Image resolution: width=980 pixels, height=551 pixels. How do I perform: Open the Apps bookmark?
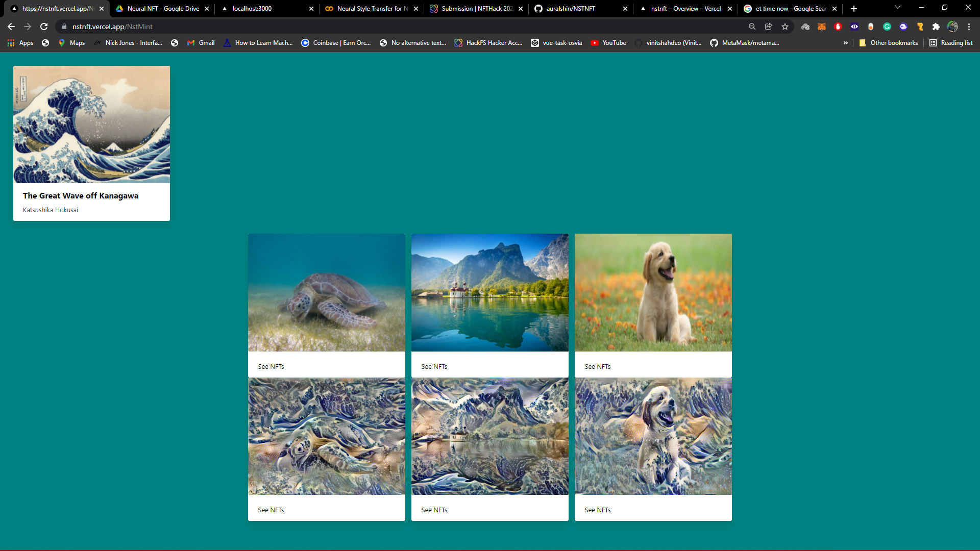(x=20, y=43)
